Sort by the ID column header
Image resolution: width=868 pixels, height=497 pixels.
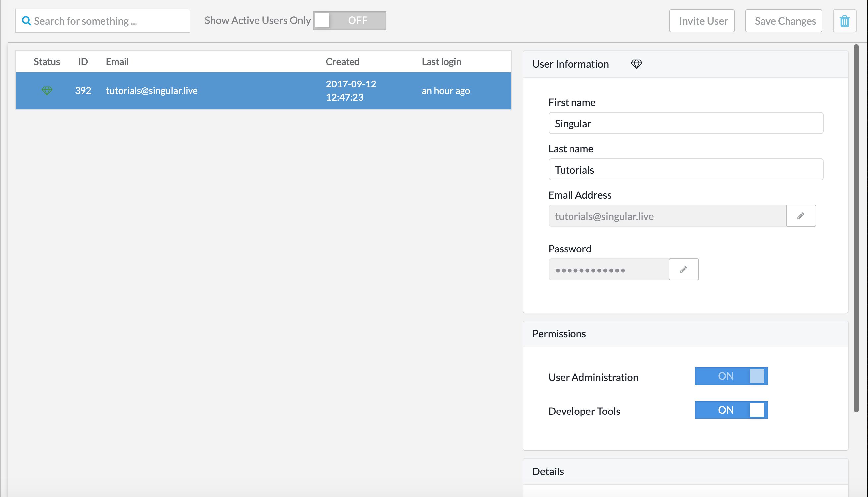click(x=83, y=61)
